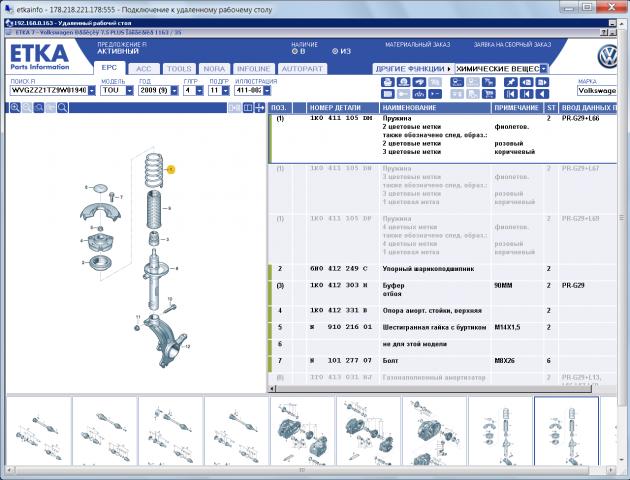Click the previous-record icon with single bar
630x480 pixels.
pos(526,94)
